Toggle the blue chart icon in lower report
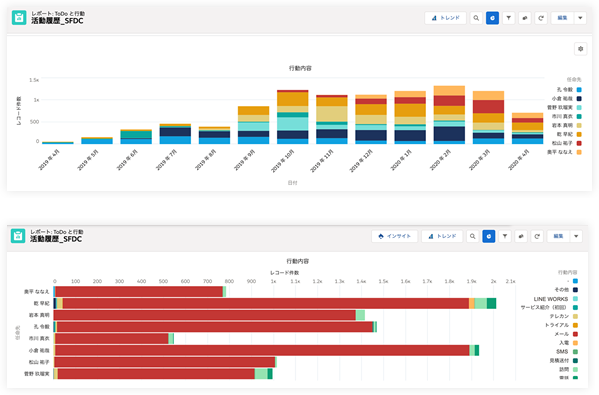599x395 pixels. 489,236
